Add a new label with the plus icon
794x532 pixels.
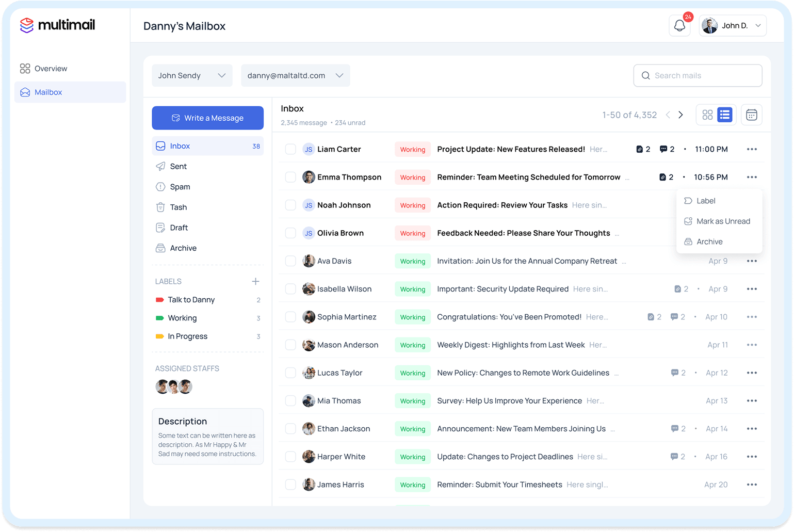[255, 281]
